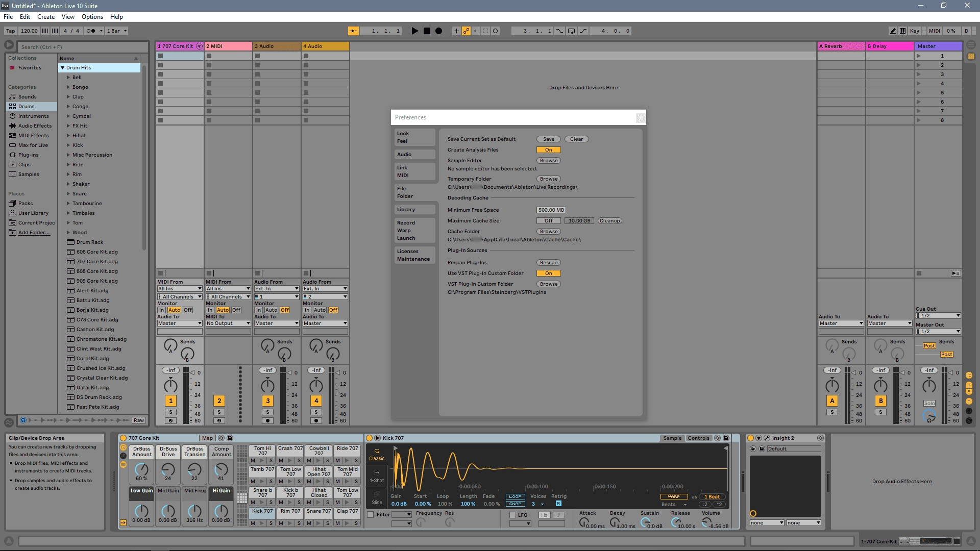Viewport: 980px width, 551px height.
Task: Arm track 4 Audio for recording
Action: pos(316,421)
